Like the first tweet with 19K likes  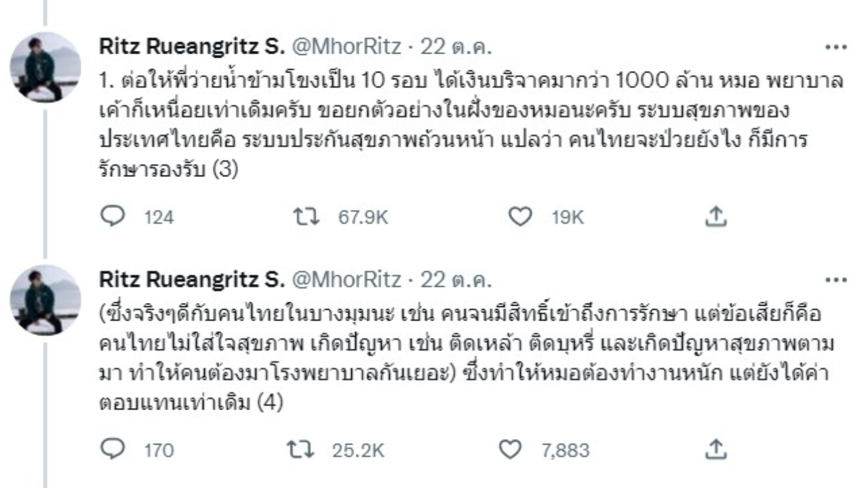(x=519, y=217)
